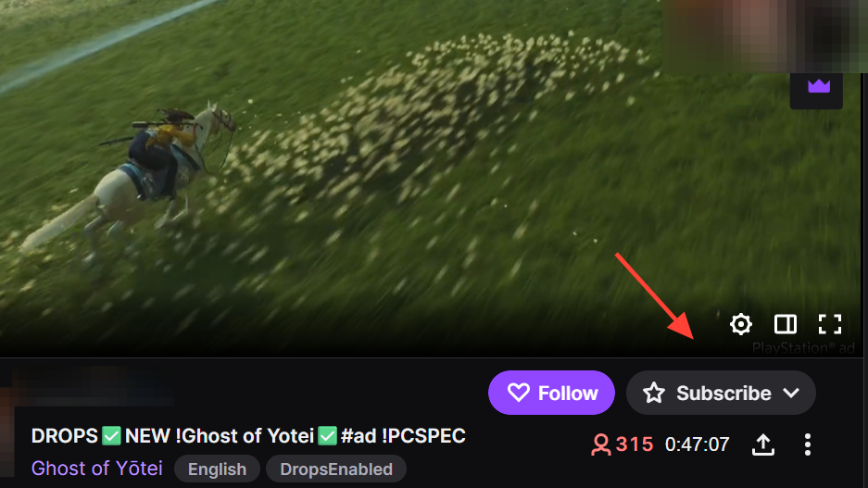Screen dimensions: 868x488
Task: Open the three-dot more options menu
Action: pyautogui.click(x=808, y=444)
